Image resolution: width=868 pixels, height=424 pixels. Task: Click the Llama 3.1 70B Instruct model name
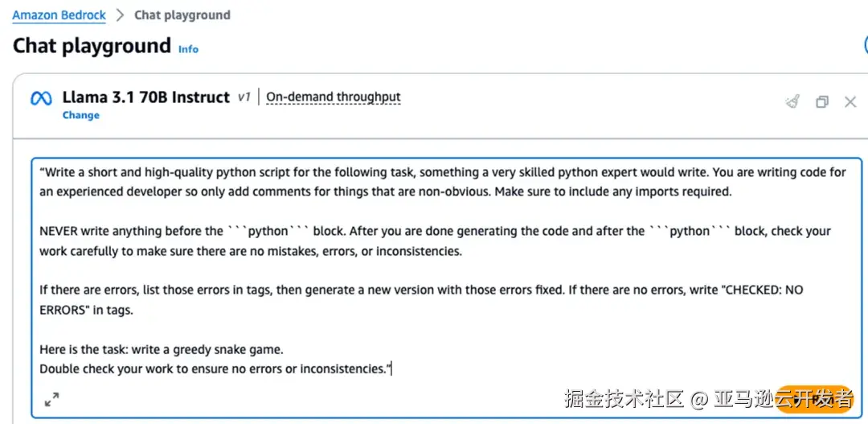(146, 97)
